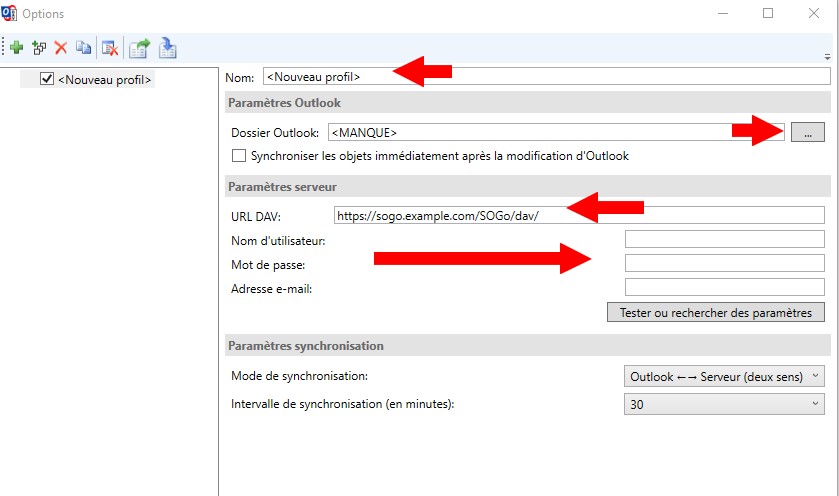Open the Mode de synchronisation dropdown

point(724,376)
